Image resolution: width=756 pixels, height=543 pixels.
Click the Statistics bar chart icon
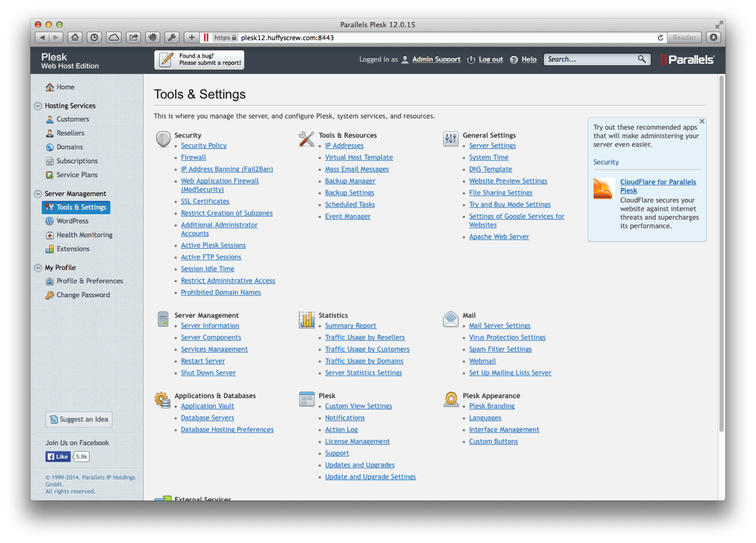pos(307,320)
